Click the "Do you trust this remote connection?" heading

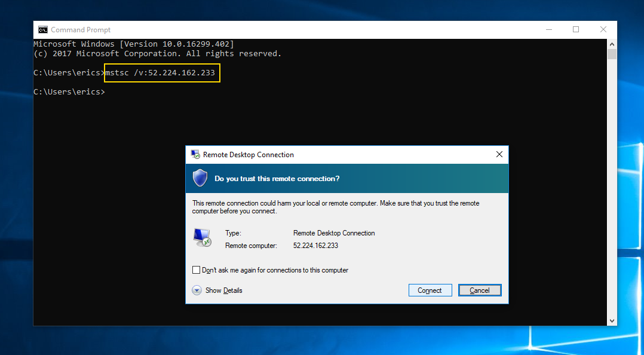pos(277,179)
